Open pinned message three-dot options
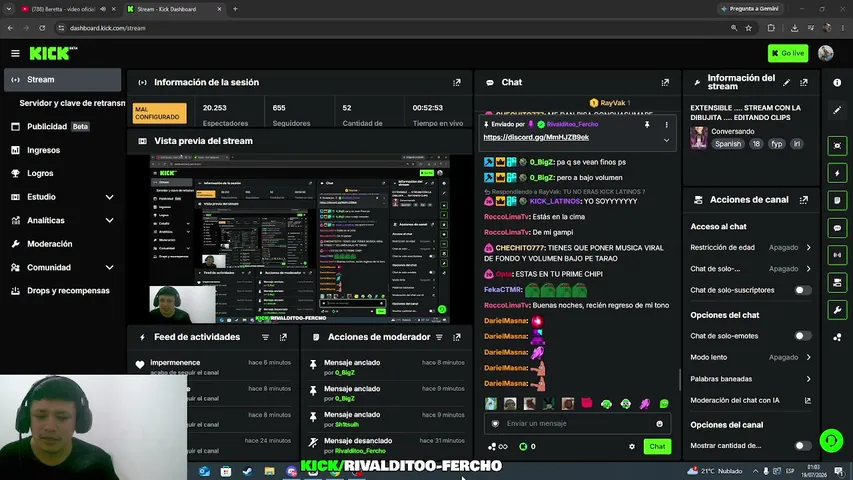Viewport: 853px width, 480px height. tap(666, 125)
